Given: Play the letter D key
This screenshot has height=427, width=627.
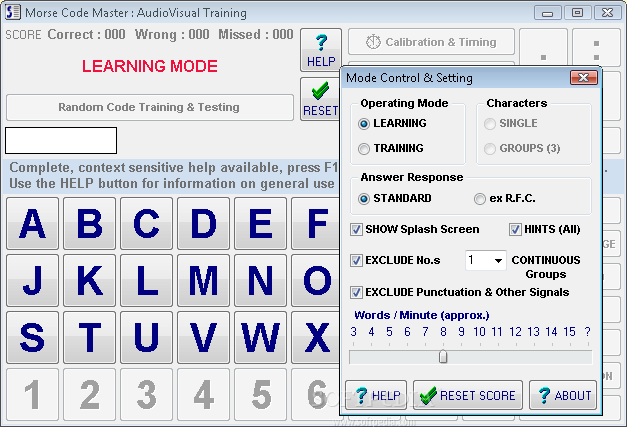Looking at the screenshot, I should [204, 223].
